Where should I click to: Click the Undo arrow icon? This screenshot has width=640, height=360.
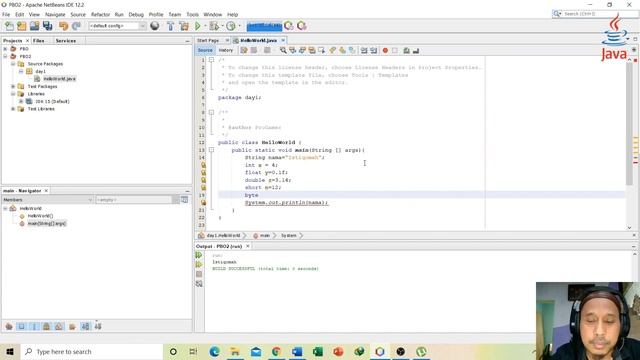[x=63, y=26]
